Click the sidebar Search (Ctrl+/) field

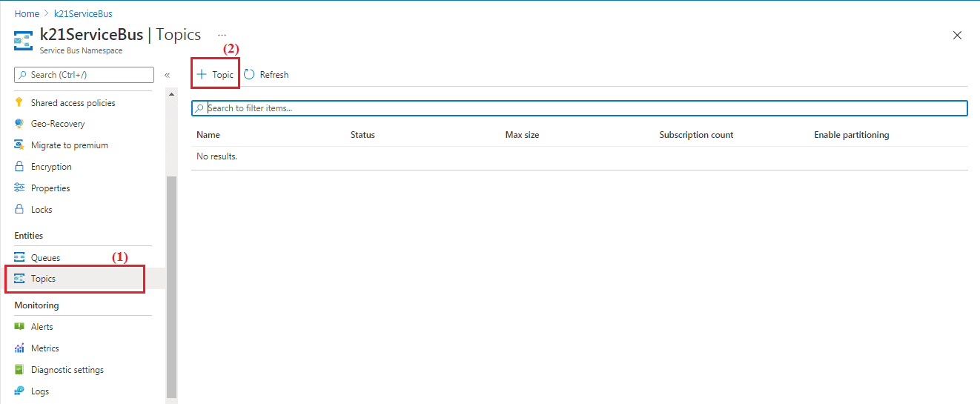[85, 75]
